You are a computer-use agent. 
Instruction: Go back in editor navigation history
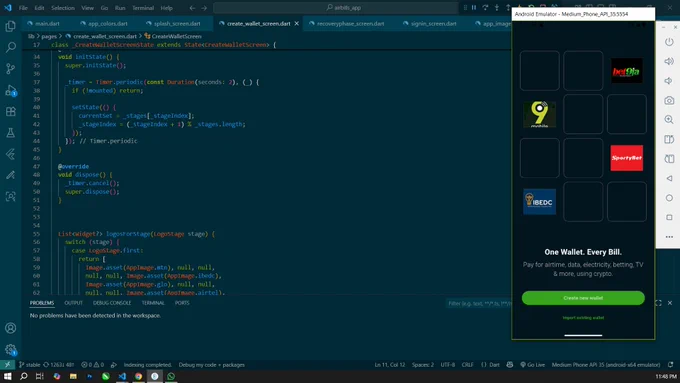click(193, 8)
